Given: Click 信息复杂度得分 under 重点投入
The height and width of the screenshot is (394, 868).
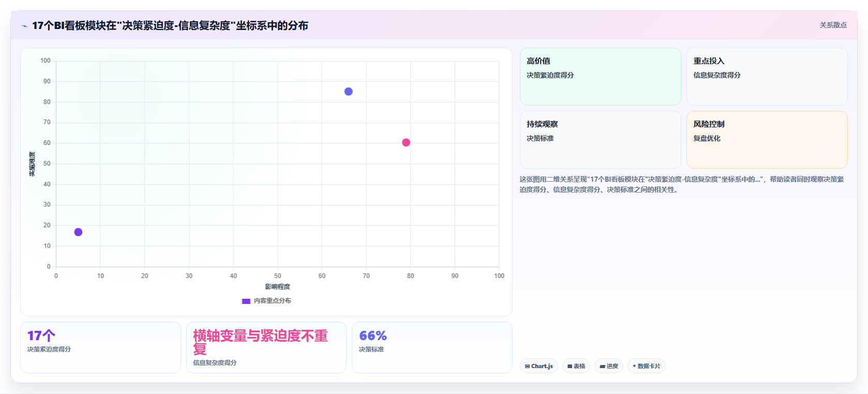Looking at the screenshot, I should [717, 75].
